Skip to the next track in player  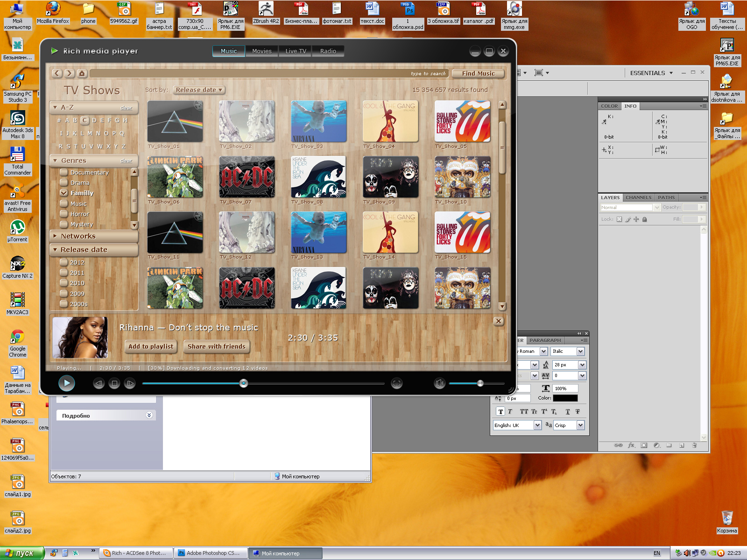click(130, 384)
